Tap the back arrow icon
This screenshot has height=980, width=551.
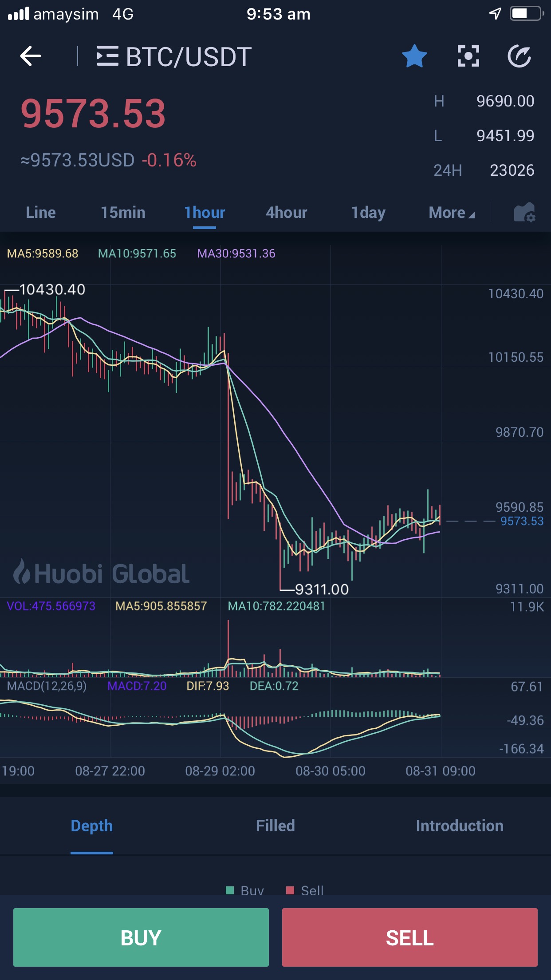pos(31,56)
